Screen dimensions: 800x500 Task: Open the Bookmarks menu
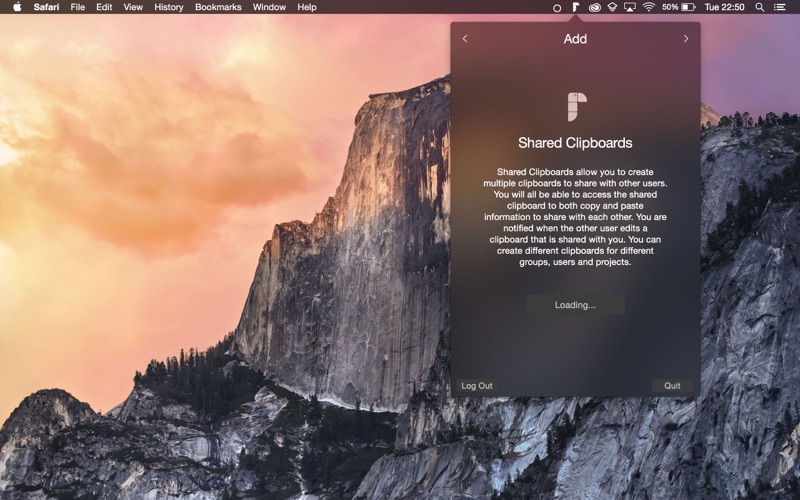coord(218,7)
